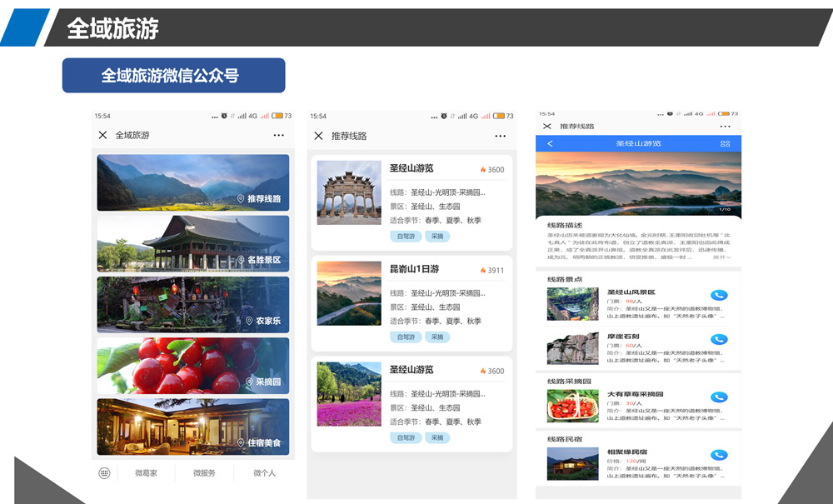This screenshot has height=504, width=833.
Task: Open 相聚缘民宿 lodging thumbnail
Action: 573,464
